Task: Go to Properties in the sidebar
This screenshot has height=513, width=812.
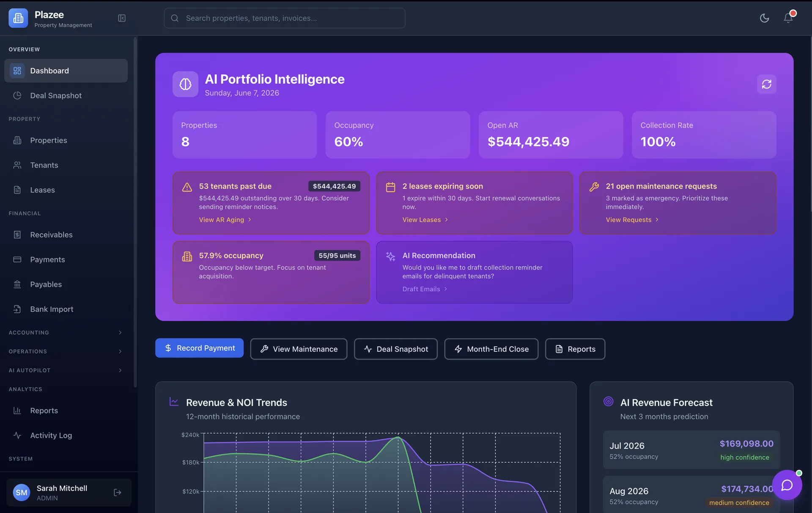Action: tap(66, 140)
